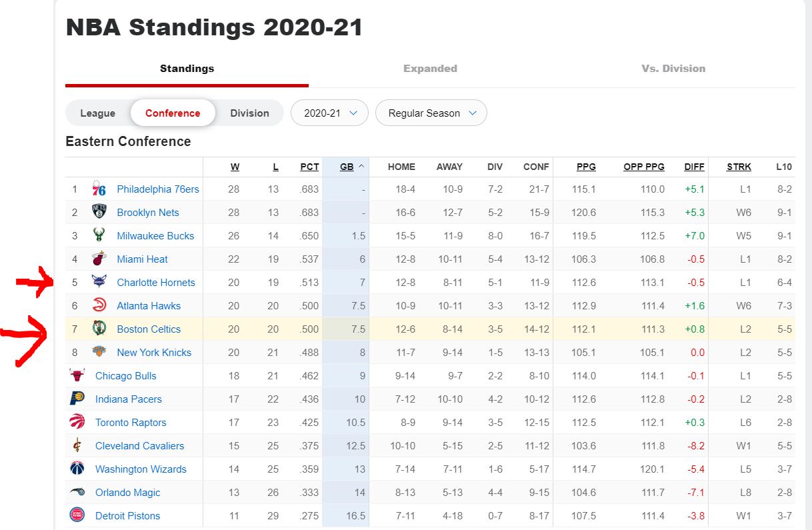Sort standings by STRK column

coord(739,167)
